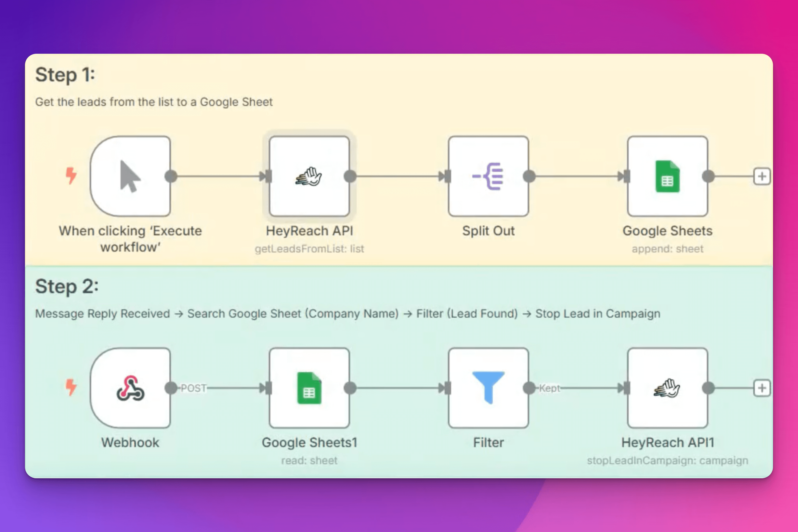Click the Webhook trigger lightning bolt icon
798x532 pixels.
coord(71,387)
